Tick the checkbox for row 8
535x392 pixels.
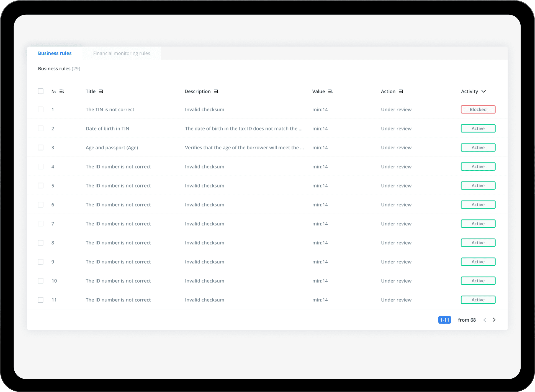(x=40, y=243)
